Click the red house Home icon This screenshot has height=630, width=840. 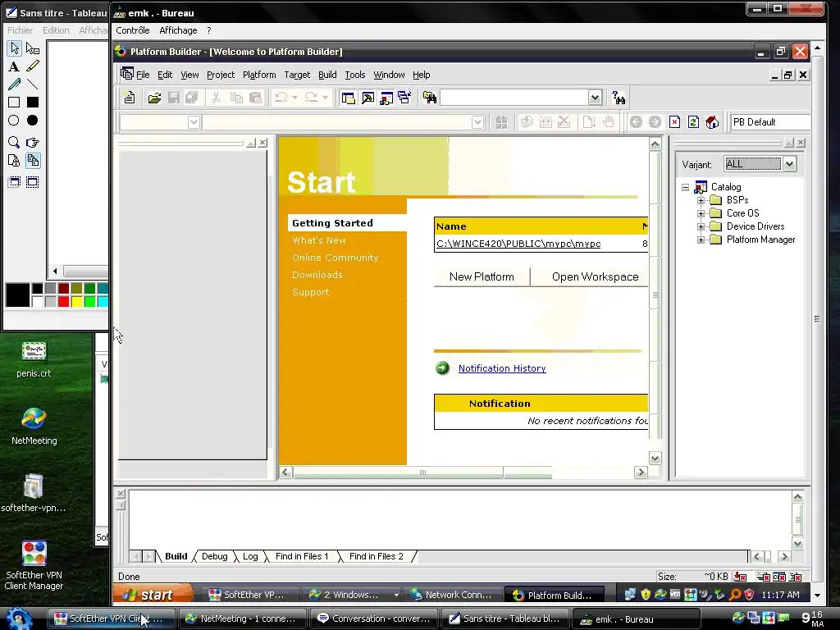coord(712,122)
